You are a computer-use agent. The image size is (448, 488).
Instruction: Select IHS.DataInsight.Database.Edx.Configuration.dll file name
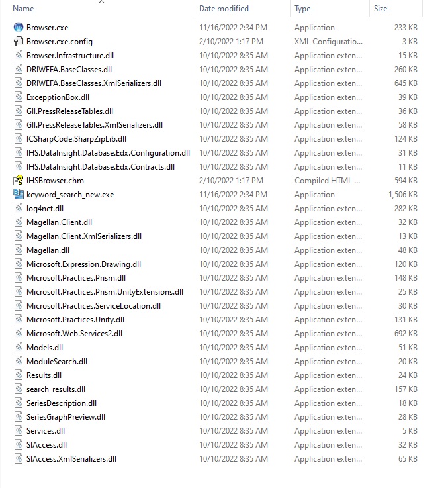pos(109,153)
